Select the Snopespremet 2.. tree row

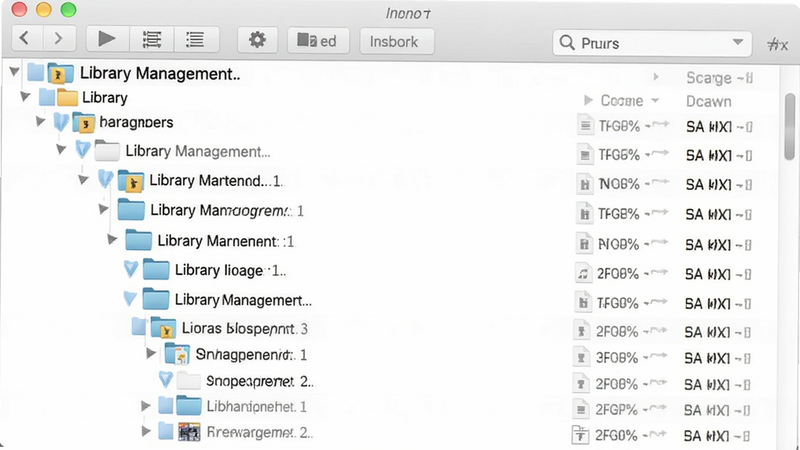[260, 381]
